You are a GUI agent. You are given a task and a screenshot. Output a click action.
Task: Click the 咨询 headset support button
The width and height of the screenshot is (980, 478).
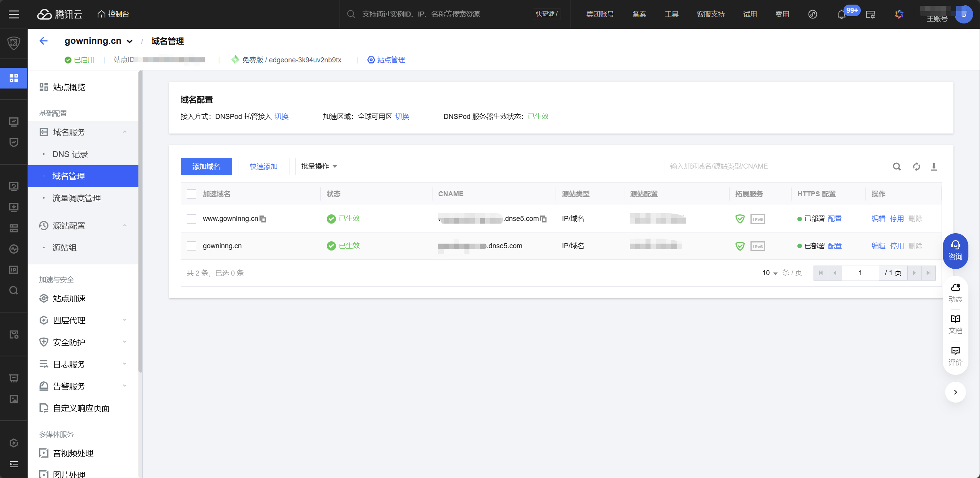click(x=955, y=251)
